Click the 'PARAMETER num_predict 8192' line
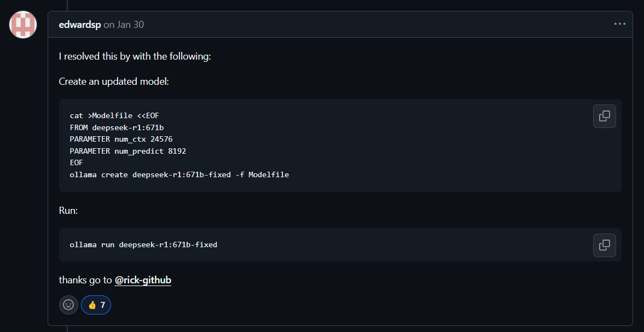Image resolution: width=644 pixels, height=332 pixels. click(x=127, y=151)
